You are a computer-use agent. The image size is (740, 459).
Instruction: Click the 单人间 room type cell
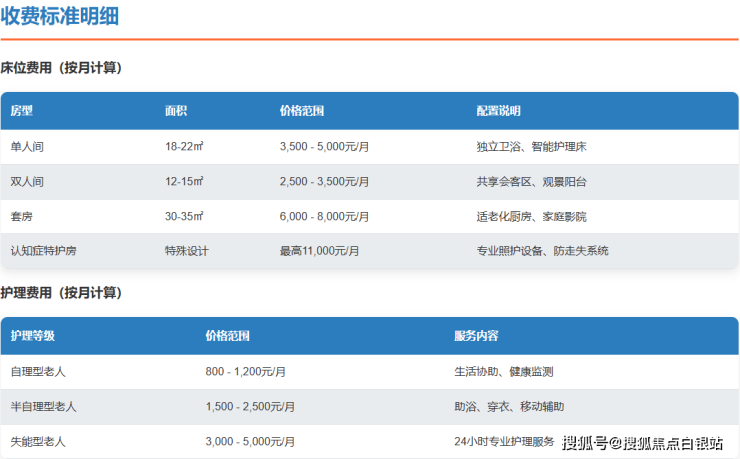(27, 147)
